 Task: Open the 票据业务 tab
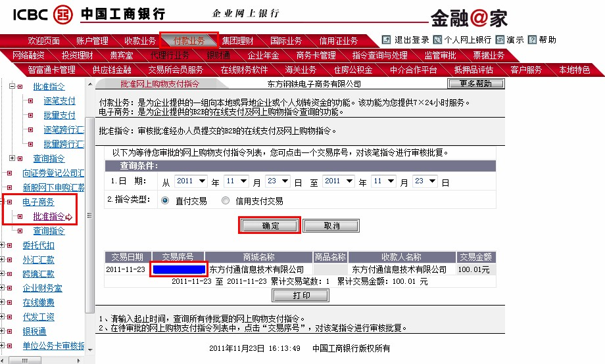click(x=489, y=56)
